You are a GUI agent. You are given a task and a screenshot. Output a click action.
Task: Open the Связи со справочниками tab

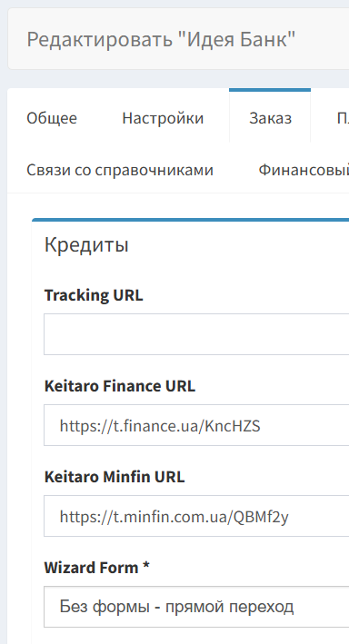tap(120, 170)
